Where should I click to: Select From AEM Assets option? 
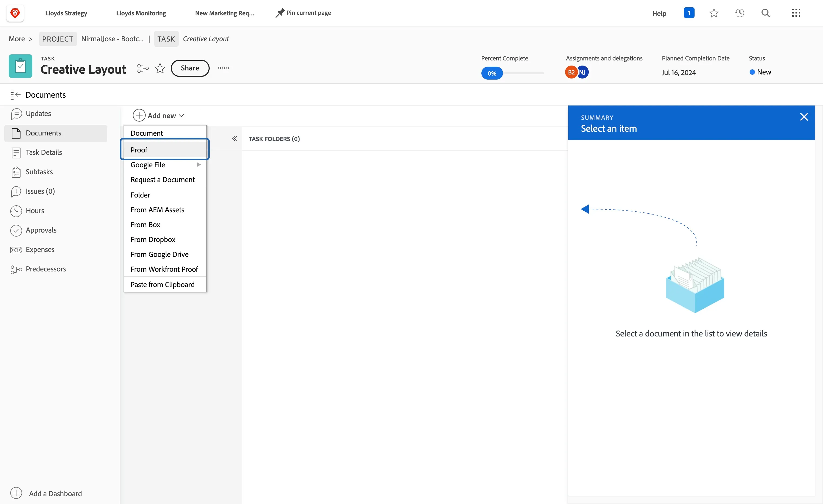165,210
